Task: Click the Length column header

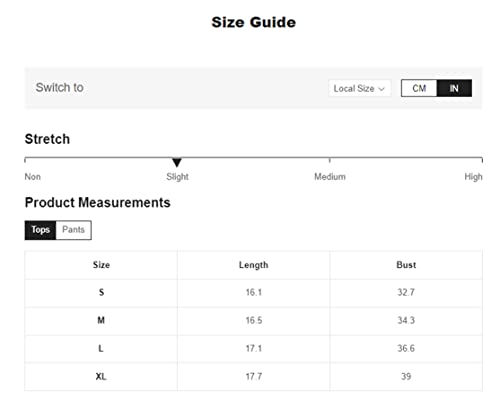Action: (x=253, y=265)
